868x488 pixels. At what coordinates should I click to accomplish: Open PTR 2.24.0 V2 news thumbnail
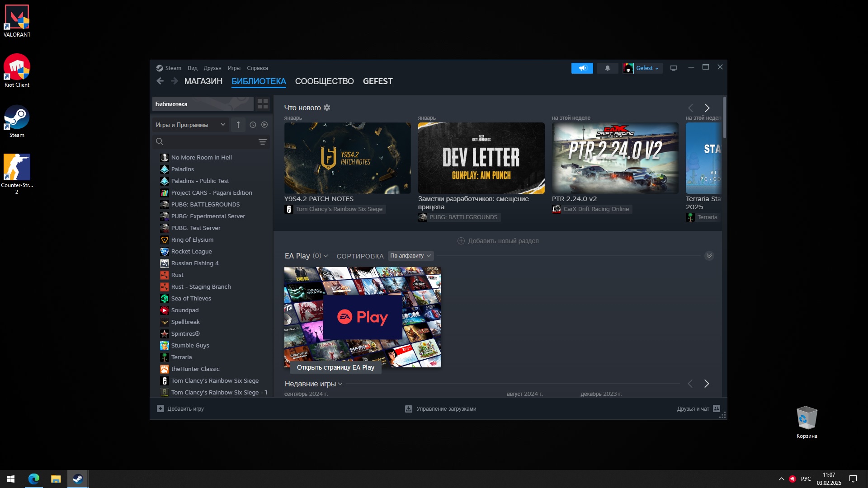[615, 158]
